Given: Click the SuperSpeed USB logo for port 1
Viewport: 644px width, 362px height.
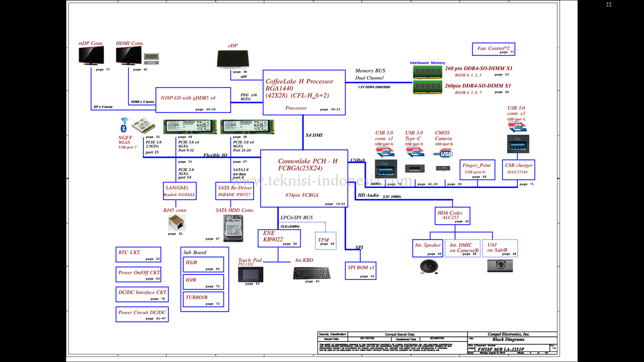Looking at the screenshot, I should coord(517,126).
